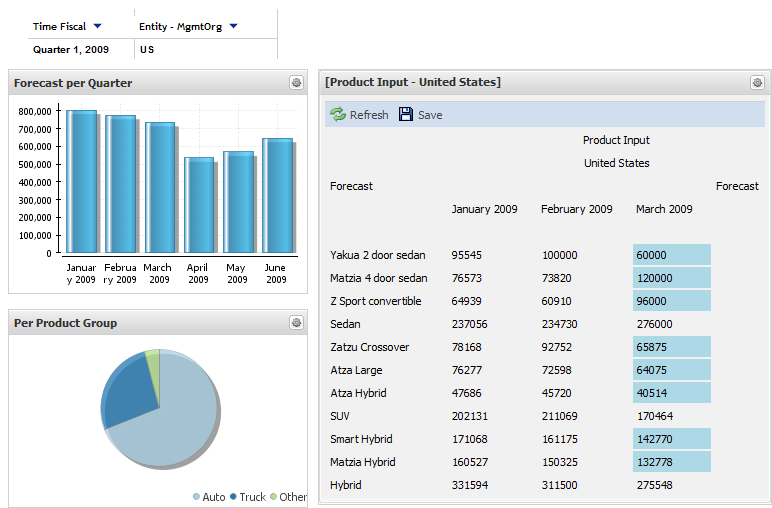Click the green Refresh arrows icon
772x508 pixels.
pos(338,115)
